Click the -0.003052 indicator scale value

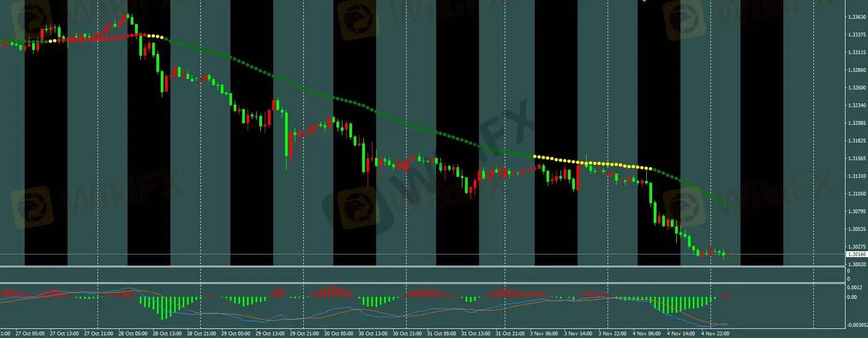[857, 325]
